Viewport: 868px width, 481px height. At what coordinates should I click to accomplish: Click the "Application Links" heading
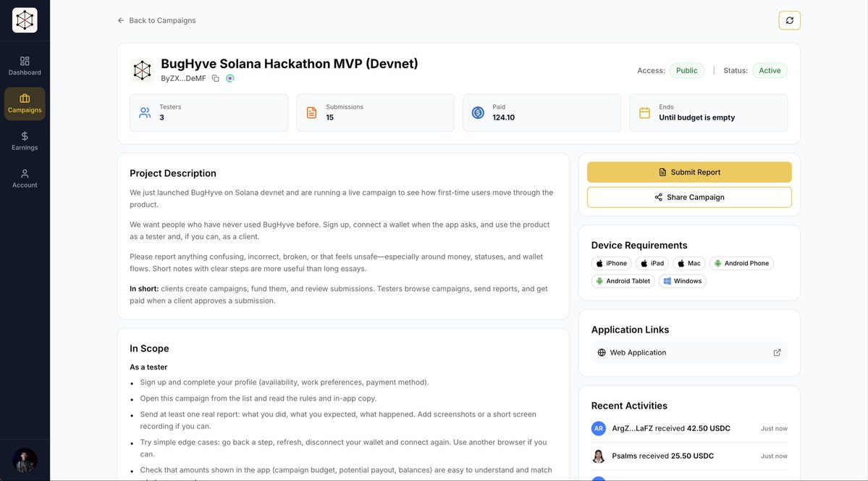[630, 330]
